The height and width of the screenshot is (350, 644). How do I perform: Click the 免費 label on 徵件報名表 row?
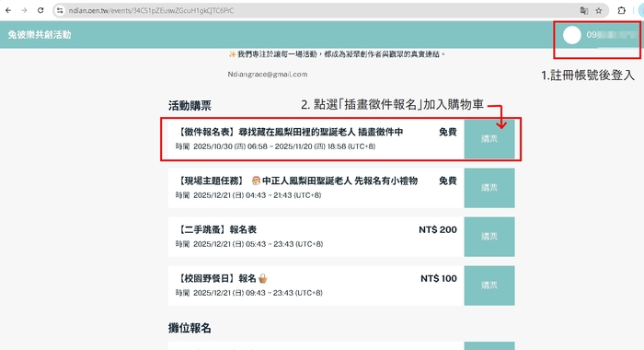448,132
